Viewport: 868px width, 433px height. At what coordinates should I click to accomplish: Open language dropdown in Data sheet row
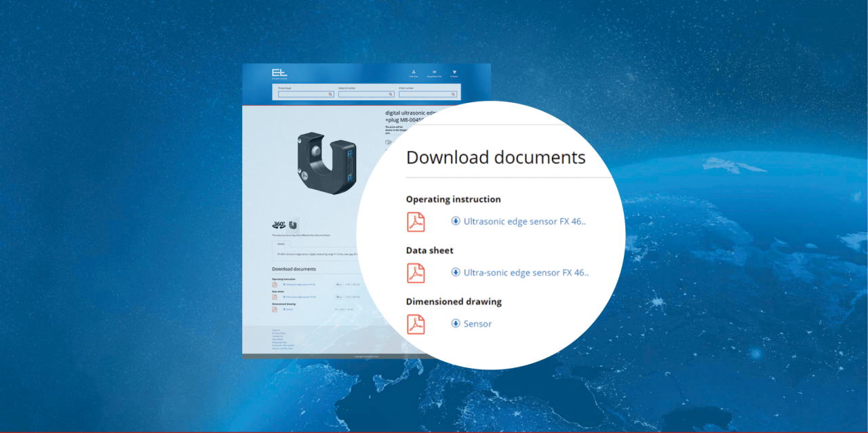(x=339, y=297)
